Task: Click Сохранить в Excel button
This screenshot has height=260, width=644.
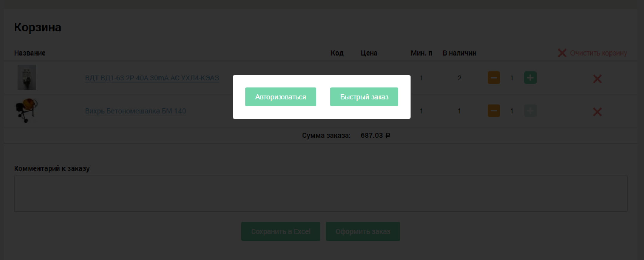Action: tap(281, 231)
